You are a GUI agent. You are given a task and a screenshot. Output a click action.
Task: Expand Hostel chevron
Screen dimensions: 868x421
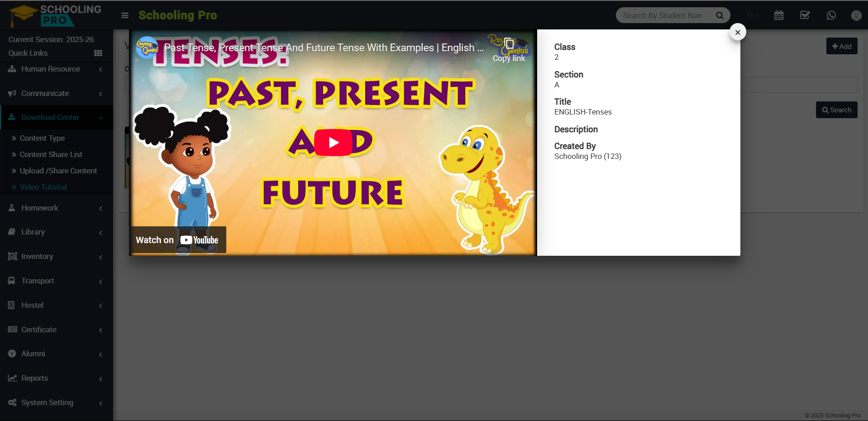(x=100, y=306)
